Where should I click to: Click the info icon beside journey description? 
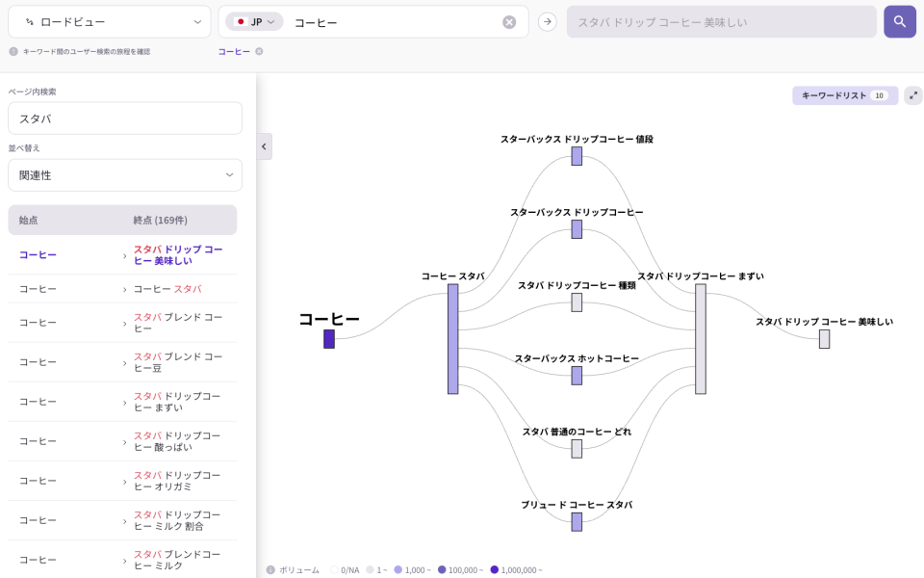[13, 52]
